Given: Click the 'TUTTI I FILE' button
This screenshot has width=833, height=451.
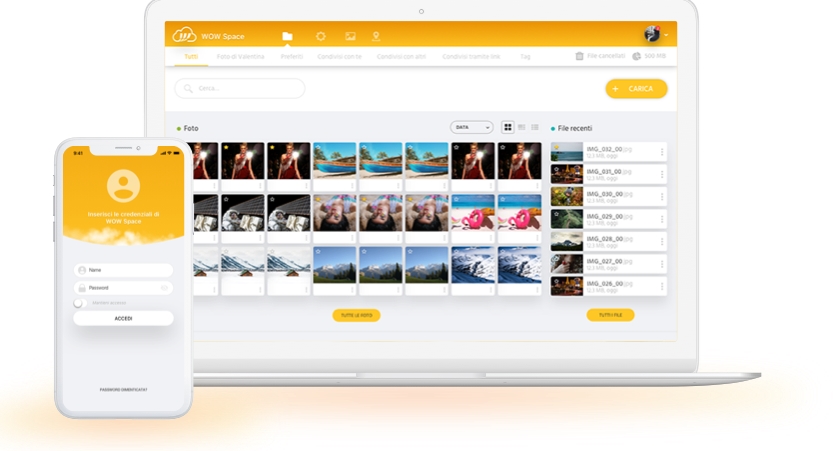Looking at the screenshot, I should (x=610, y=314).
